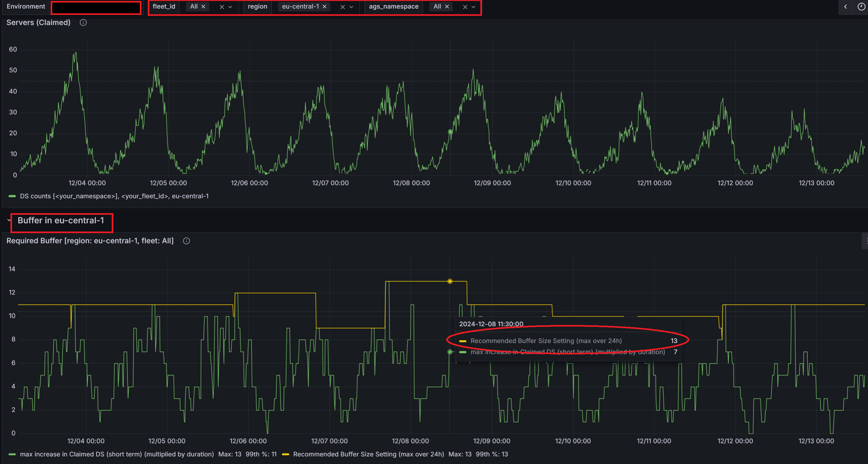Clear all fleet_id filter values
Screen dimensions: 868x464
pos(222,7)
